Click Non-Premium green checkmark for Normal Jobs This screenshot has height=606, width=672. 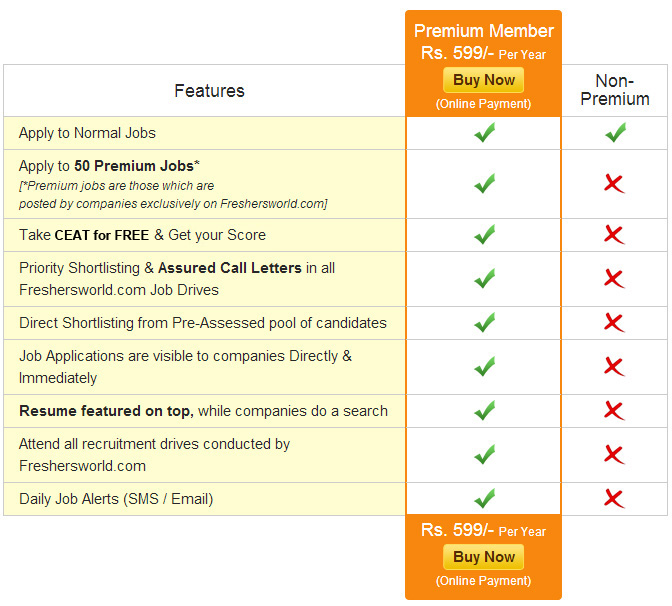(x=615, y=133)
